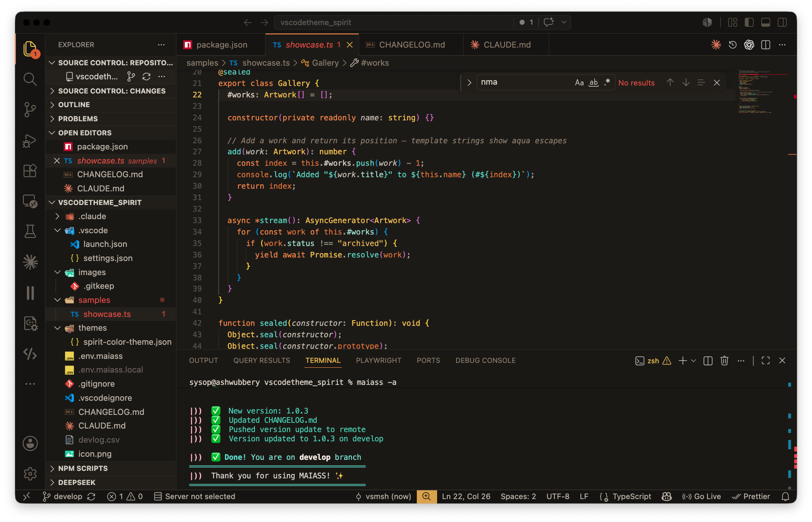Click Go Live in status bar

click(701, 496)
